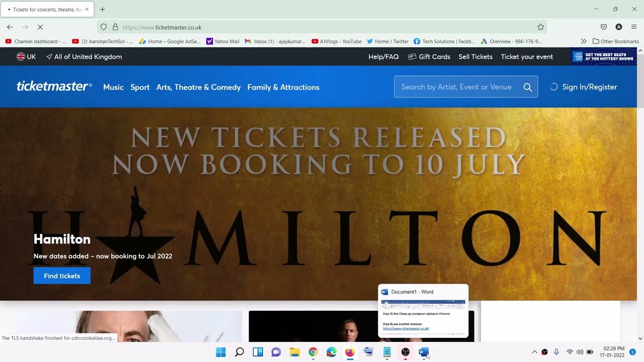Click the ticketmaster logo
Image resolution: width=644 pixels, height=362 pixels.
click(x=54, y=86)
